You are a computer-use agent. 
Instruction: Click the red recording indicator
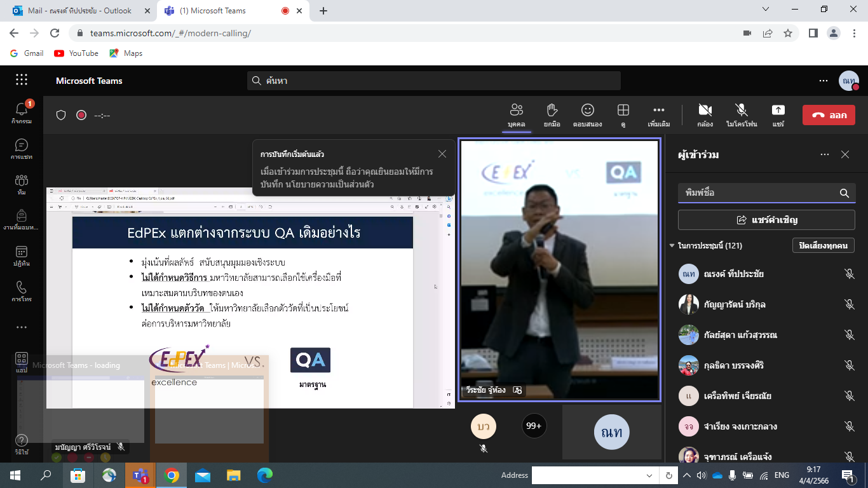[x=81, y=115]
